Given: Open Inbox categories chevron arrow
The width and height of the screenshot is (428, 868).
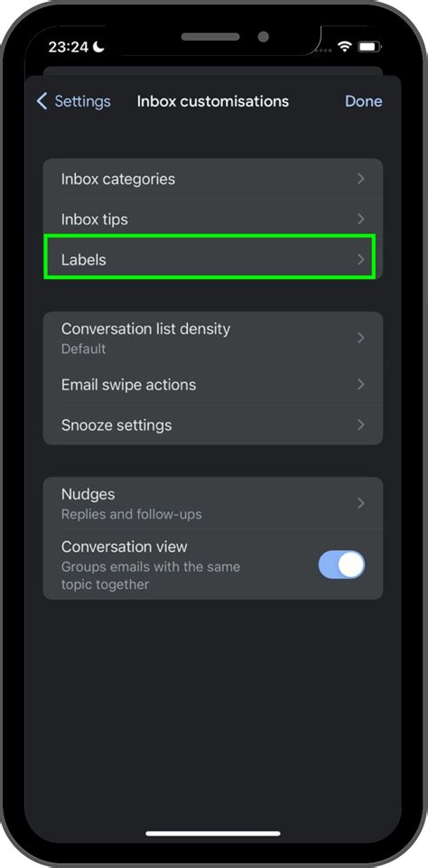Looking at the screenshot, I should pyautogui.click(x=361, y=179).
